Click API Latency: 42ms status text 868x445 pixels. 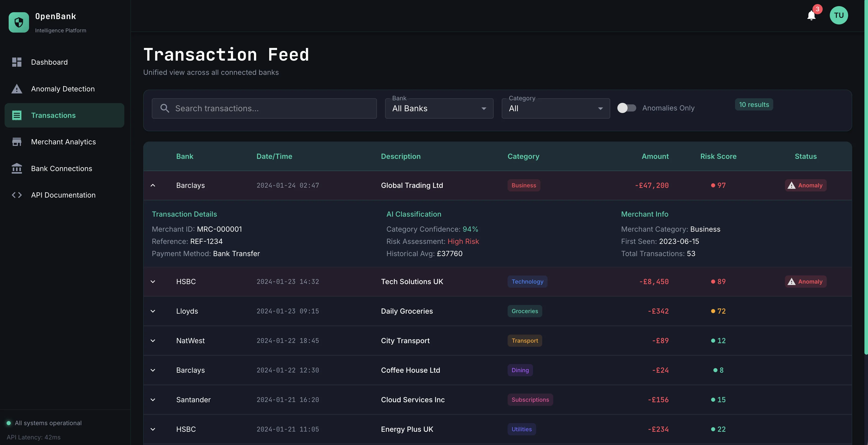34,437
